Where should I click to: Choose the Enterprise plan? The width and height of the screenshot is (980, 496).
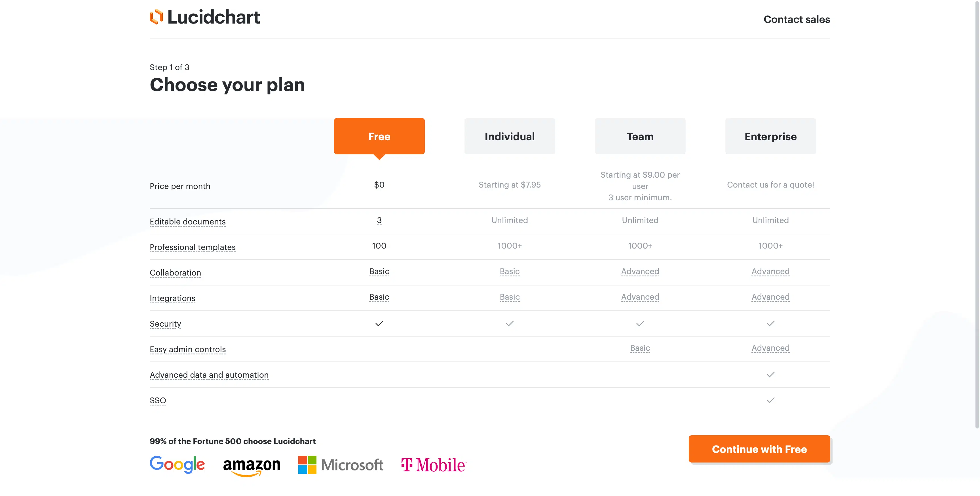(770, 136)
